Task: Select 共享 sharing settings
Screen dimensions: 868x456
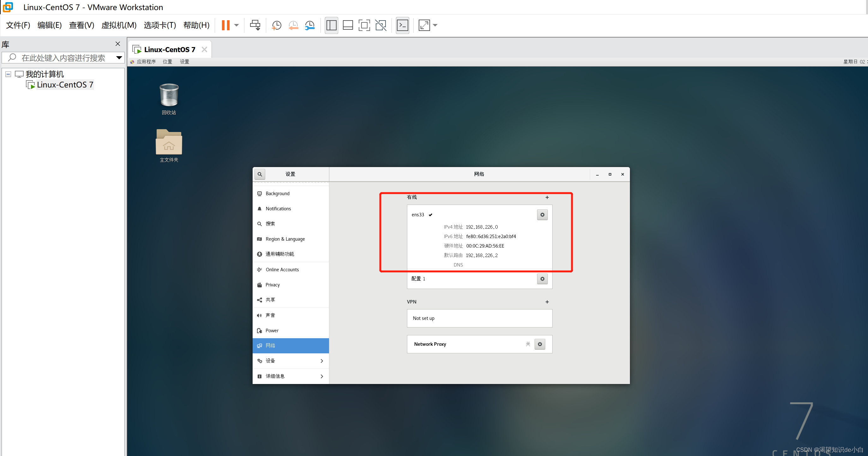Action: 291,300
